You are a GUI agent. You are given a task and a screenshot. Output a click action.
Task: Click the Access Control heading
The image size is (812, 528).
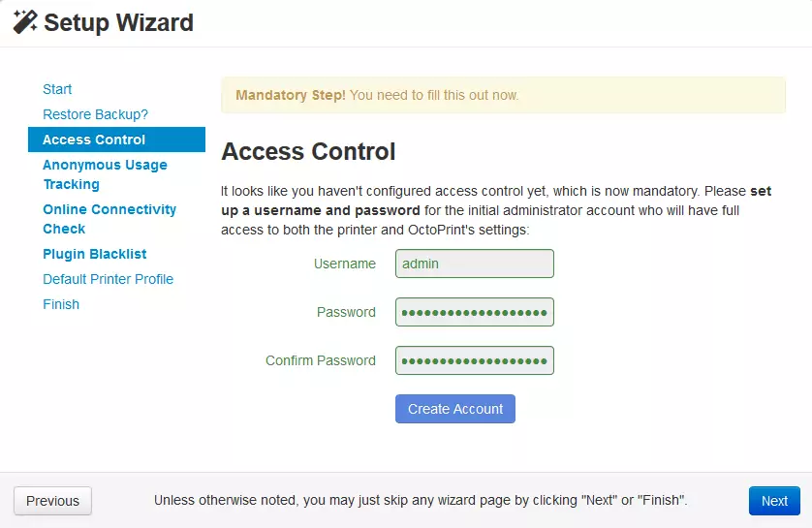[308, 152]
